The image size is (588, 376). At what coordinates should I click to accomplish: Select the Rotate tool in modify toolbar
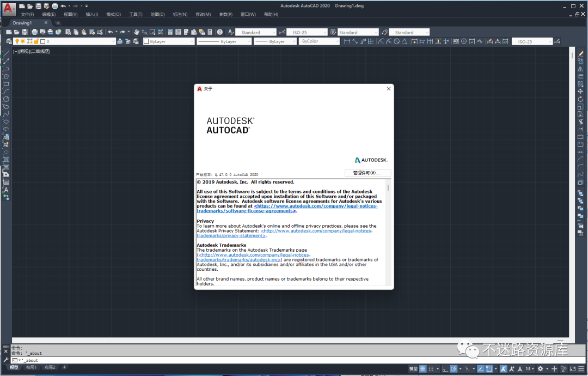click(580, 99)
